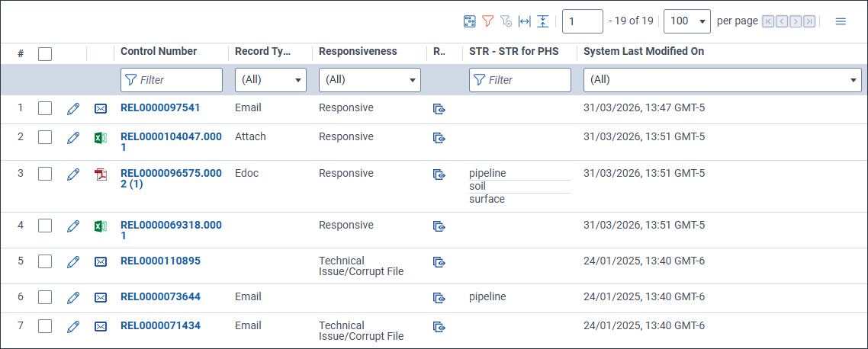Go to last page arrow
Viewport: 868px width, 349px height.
coord(809,21)
